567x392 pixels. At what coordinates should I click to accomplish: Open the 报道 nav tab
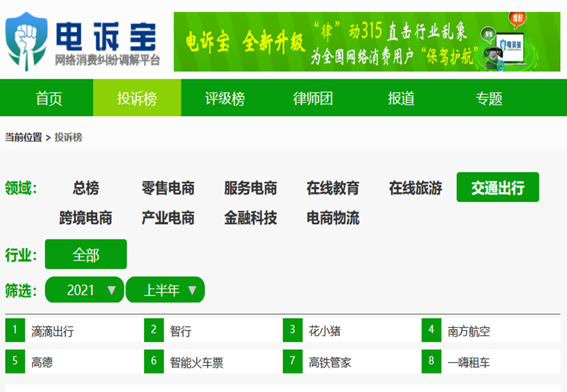point(401,98)
